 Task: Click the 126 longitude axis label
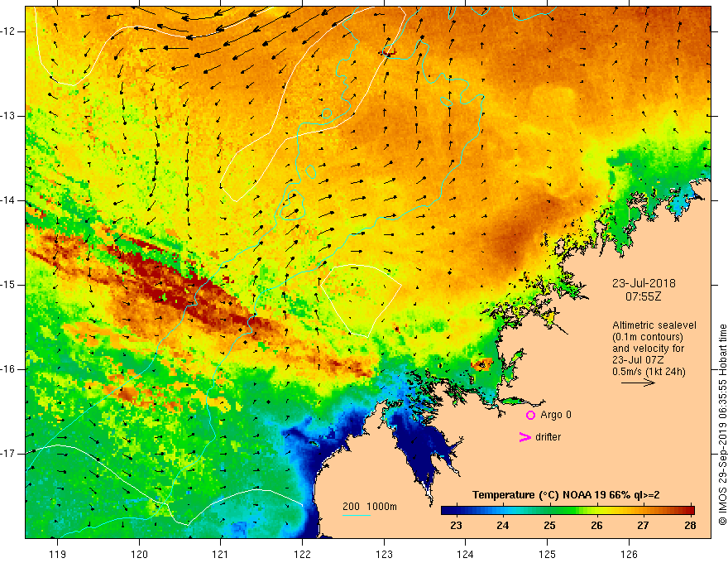pos(629,554)
